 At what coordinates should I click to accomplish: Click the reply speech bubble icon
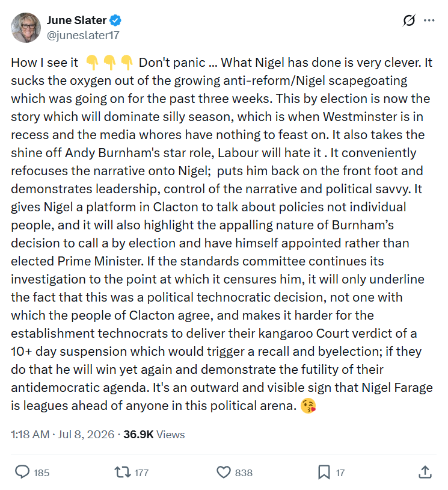click(x=22, y=472)
